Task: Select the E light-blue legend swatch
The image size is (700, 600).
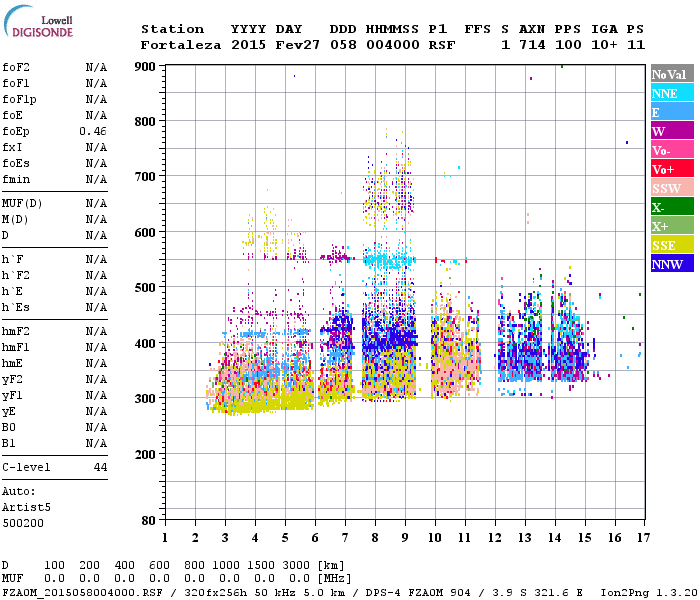Action: 672,112
